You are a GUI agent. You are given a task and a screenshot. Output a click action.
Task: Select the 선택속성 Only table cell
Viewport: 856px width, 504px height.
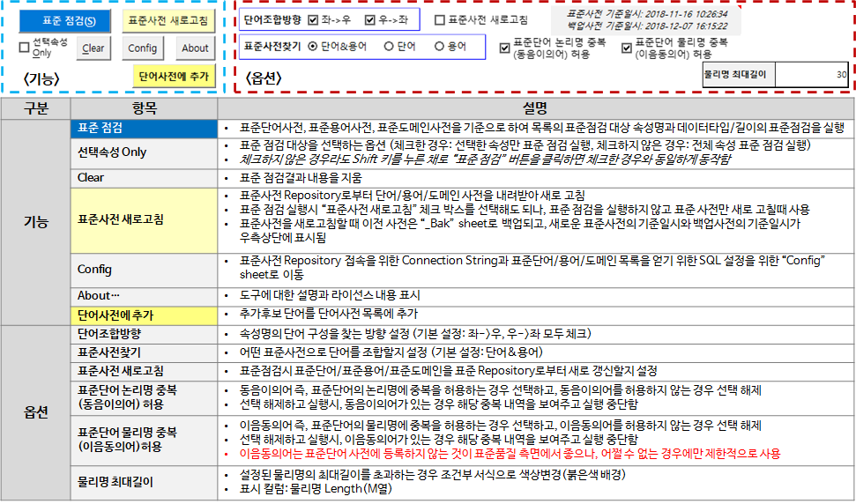144,152
